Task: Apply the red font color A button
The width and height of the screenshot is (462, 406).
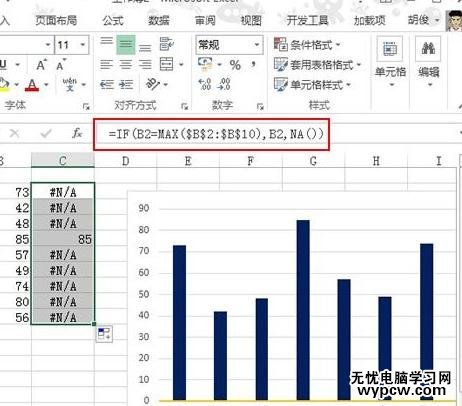Action: (x=32, y=85)
